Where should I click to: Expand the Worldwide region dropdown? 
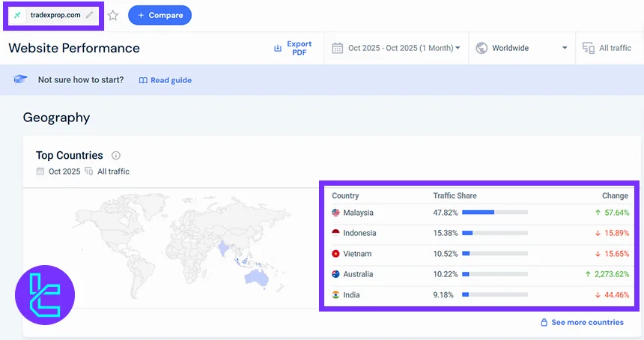521,48
